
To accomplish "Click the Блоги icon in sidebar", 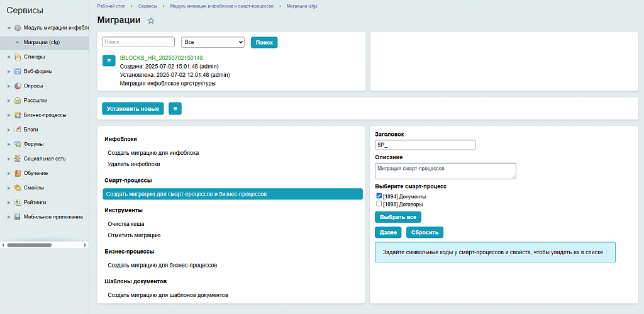I will [18, 130].
